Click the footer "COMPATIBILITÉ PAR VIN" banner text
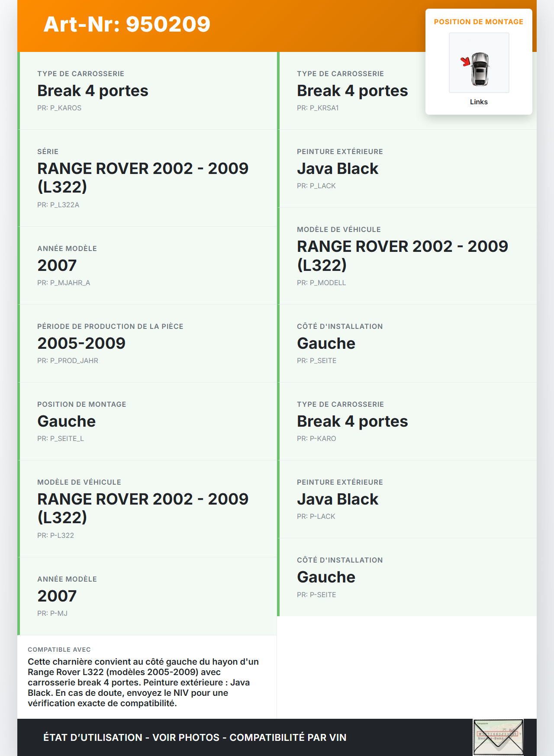The width and height of the screenshot is (554, 756). coord(288,737)
